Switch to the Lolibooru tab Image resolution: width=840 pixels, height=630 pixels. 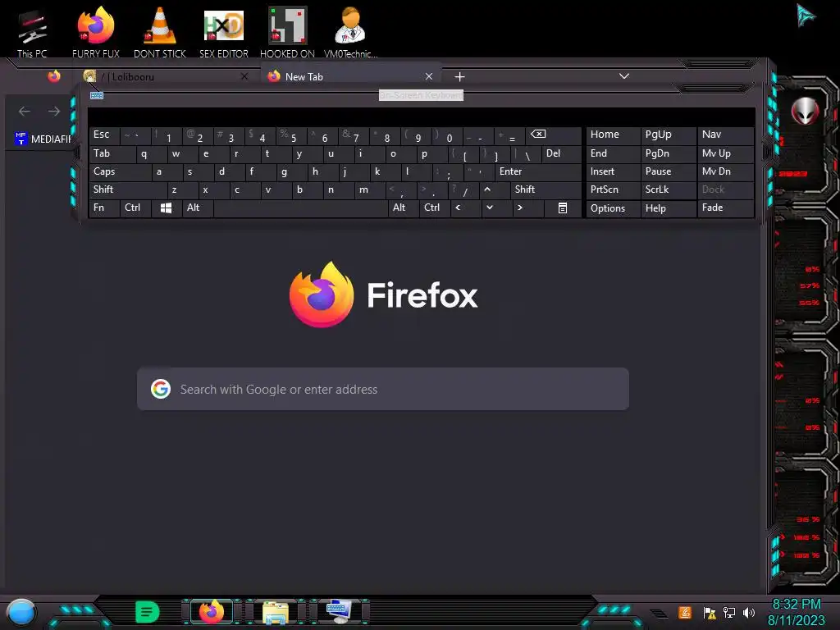coord(166,76)
